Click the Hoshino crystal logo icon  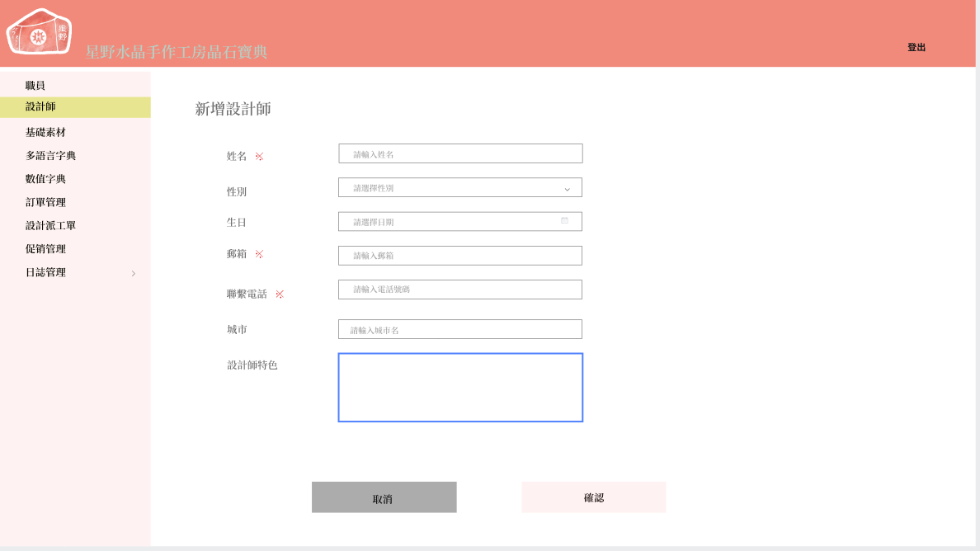pos(39,34)
